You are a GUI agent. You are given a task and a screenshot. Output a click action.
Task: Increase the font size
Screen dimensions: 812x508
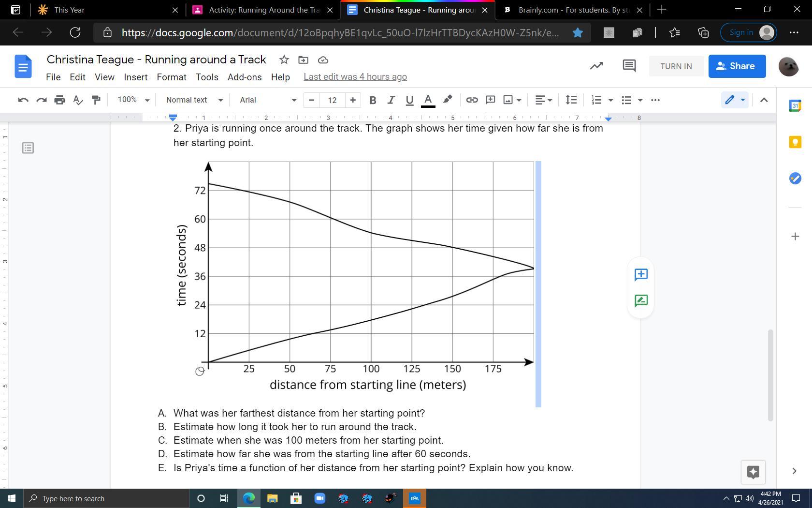point(353,100)
